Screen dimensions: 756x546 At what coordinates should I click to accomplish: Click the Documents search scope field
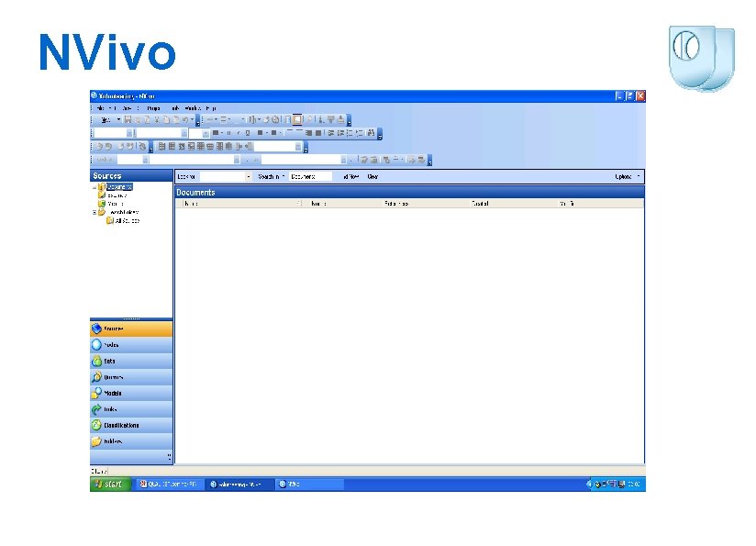[310, 176]
